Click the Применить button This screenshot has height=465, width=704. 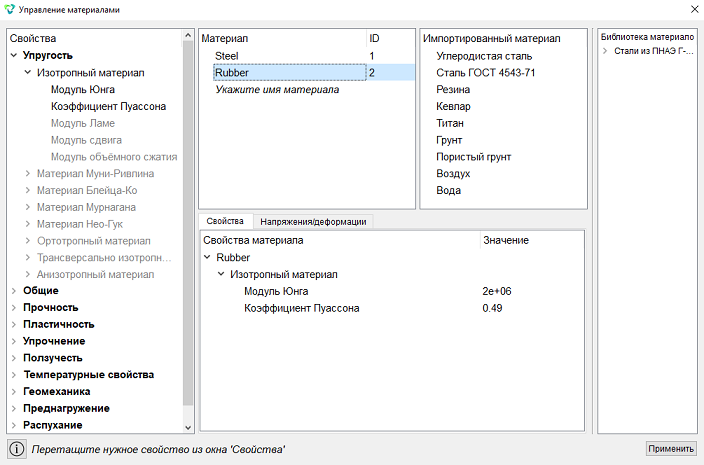click(x=671, y=448)
